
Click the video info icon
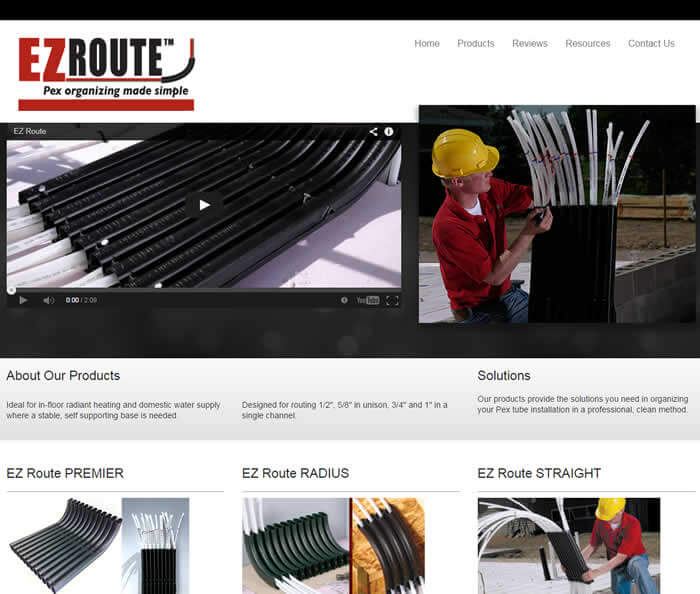click(x=389, y=131)
